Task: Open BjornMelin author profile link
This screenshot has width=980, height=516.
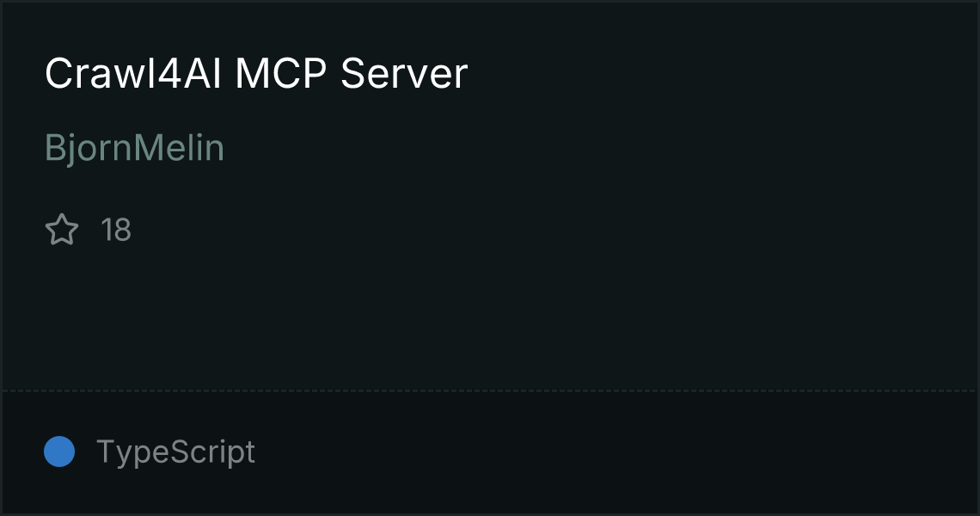Action: pyautogui.click(x=134, y=148)
